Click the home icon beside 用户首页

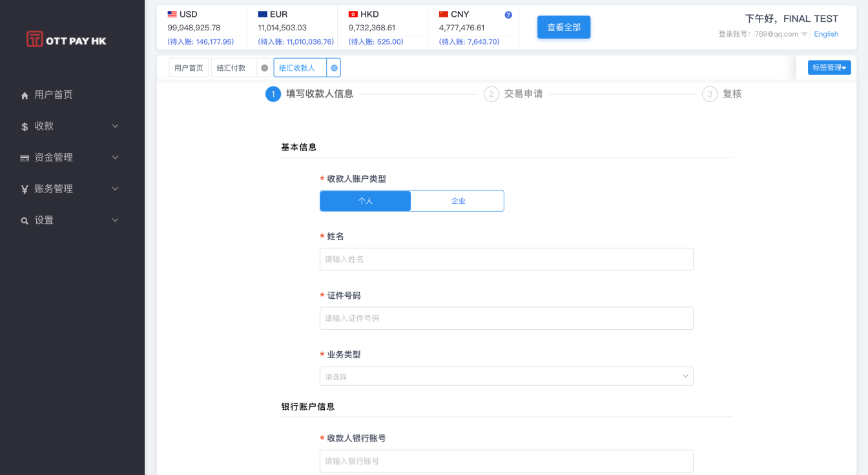pyautogui.click(x=25, y=95)
